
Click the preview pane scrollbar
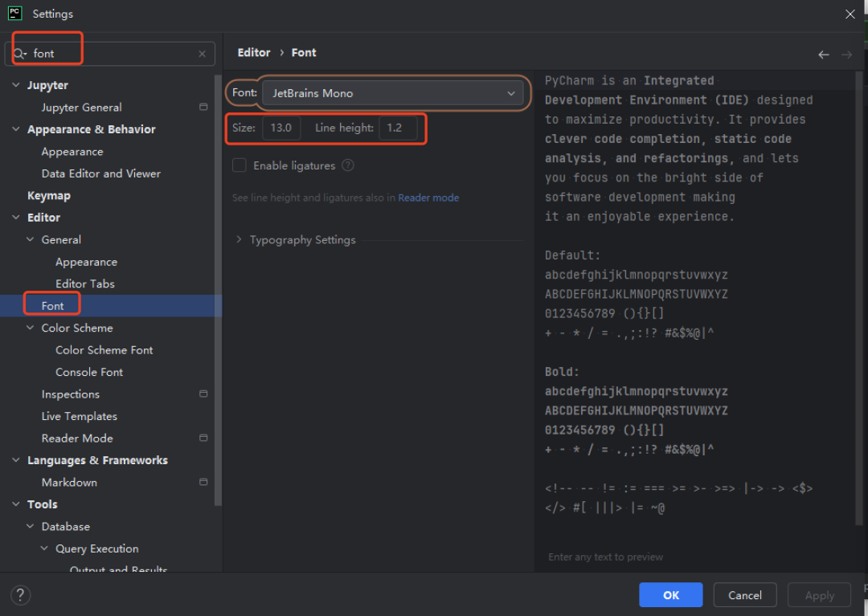pyautogui.click(x=858, y=299)
